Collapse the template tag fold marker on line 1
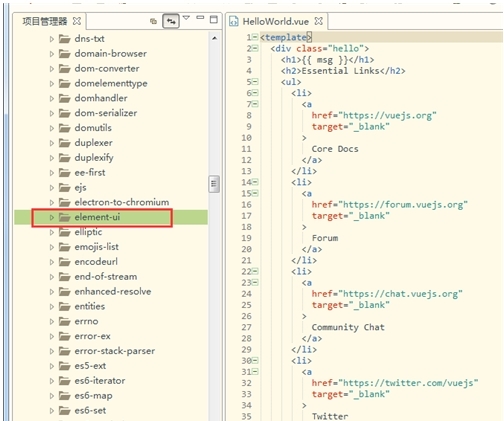The image size is (504, 421). tap(255, 37)
